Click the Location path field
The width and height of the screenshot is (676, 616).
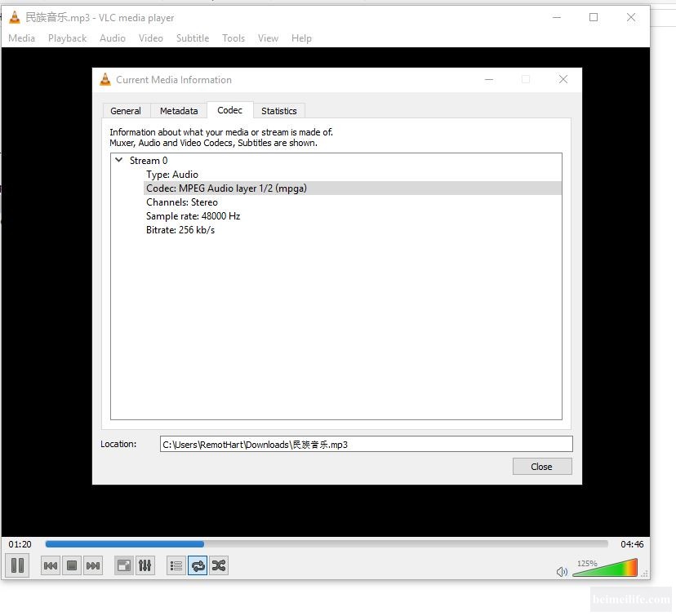tap(366, 445)
